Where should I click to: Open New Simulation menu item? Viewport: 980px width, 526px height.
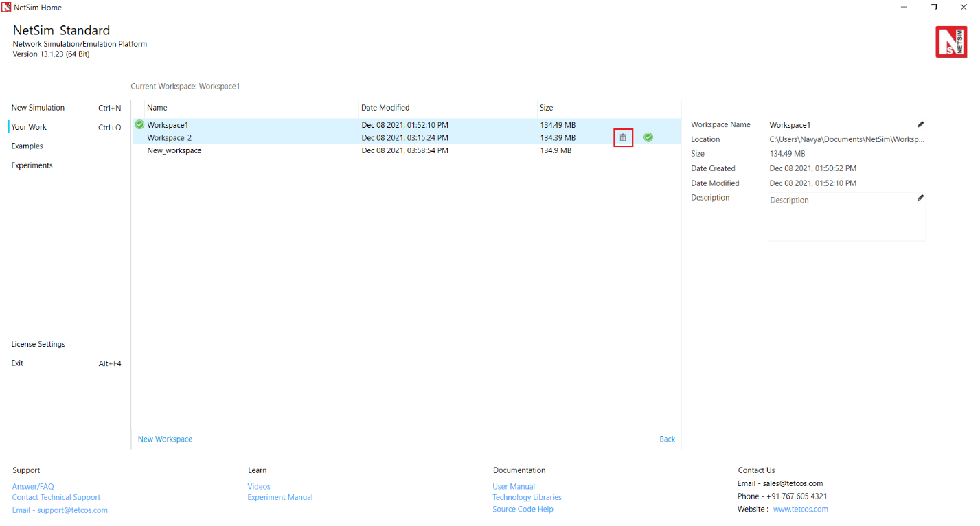coord(38,108)
